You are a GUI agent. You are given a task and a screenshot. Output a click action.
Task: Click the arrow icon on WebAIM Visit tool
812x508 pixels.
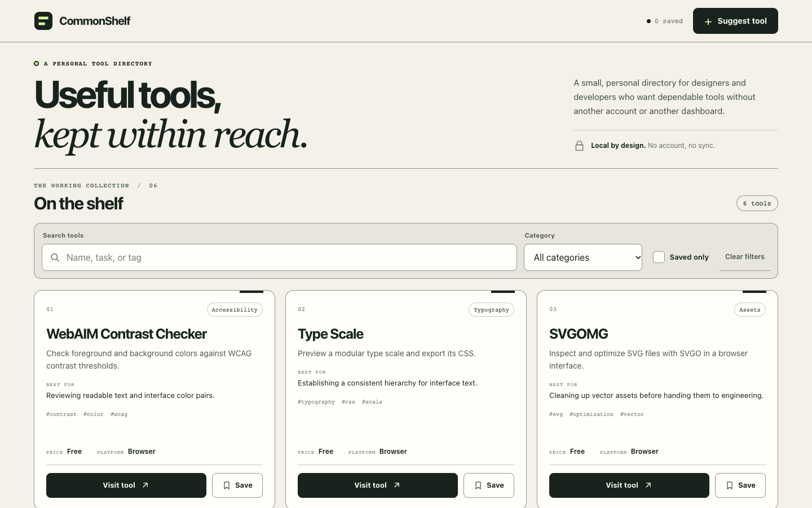coord(145,485)
